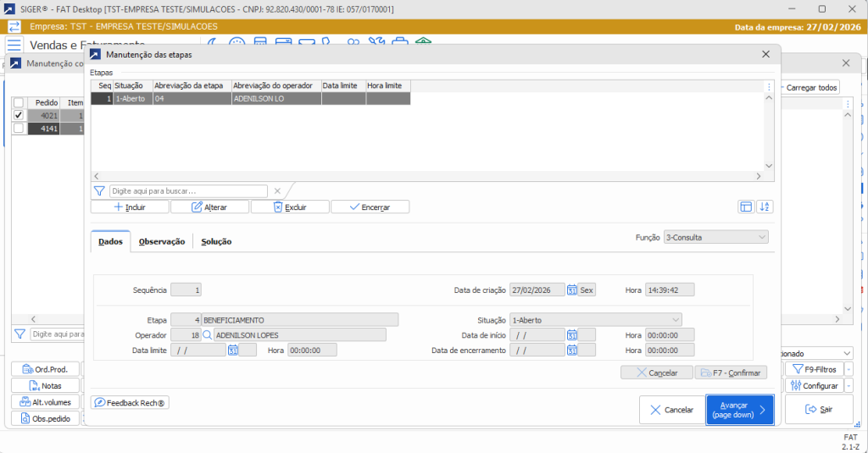Open the hamburger menu beside Vendas e Faturamento
The width and height of the screenshot is (868, 453).
[x=14, y=45]
